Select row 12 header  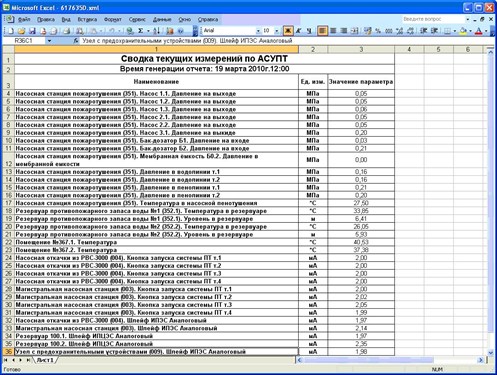coord(9,160)
